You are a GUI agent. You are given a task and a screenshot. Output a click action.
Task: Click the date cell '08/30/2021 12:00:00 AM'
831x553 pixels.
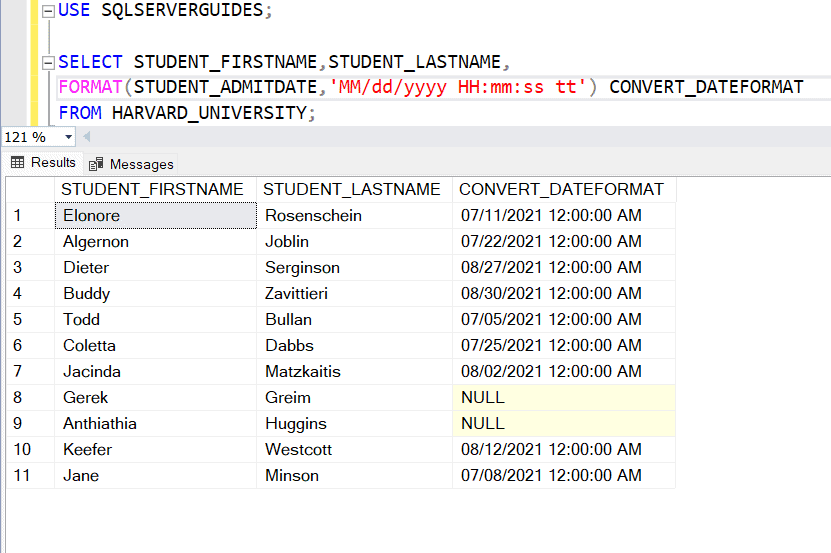click(564, 293)
